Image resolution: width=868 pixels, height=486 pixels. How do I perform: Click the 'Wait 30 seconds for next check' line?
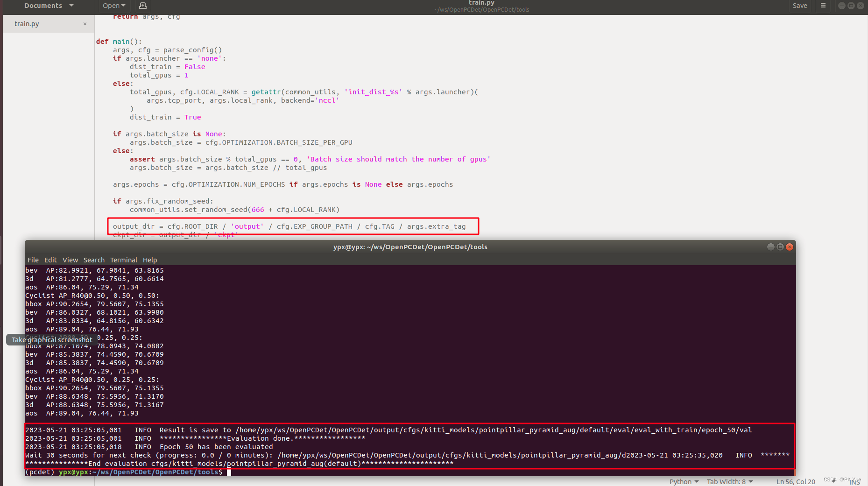pos(407,455)
